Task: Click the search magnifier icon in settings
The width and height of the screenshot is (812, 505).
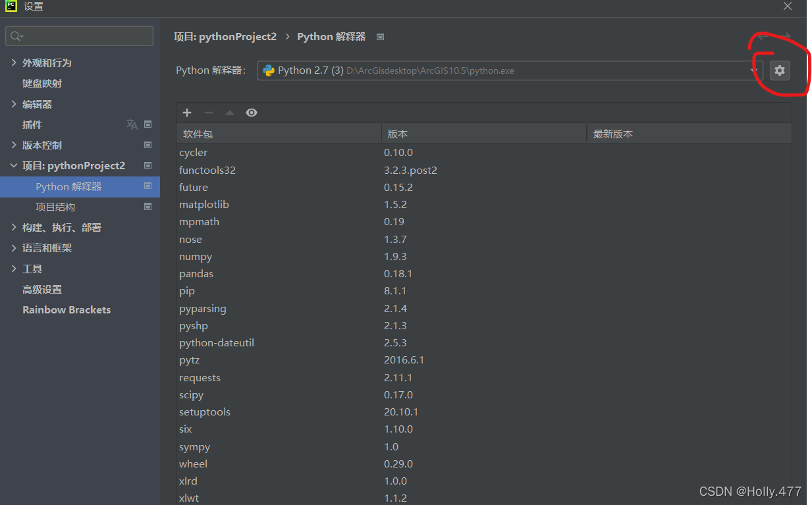Action: pyautogui.click(x=16, y=36)
